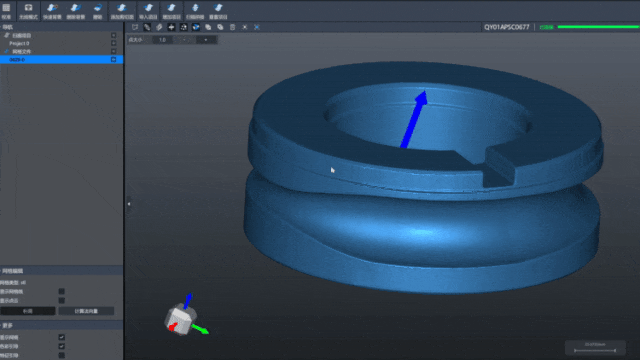Click the 增加项目 toolbar icon

(x=171, y=11)
